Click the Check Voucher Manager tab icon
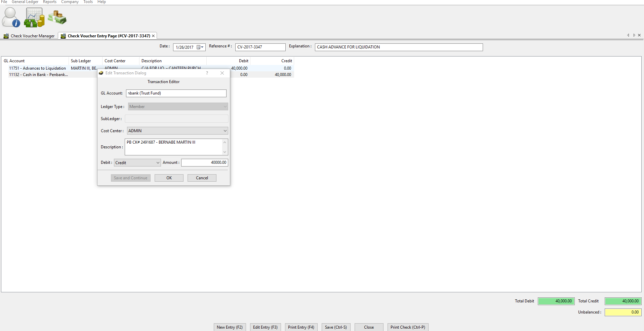This screenshot has height=331, width=644. click(x=6, y=36)
